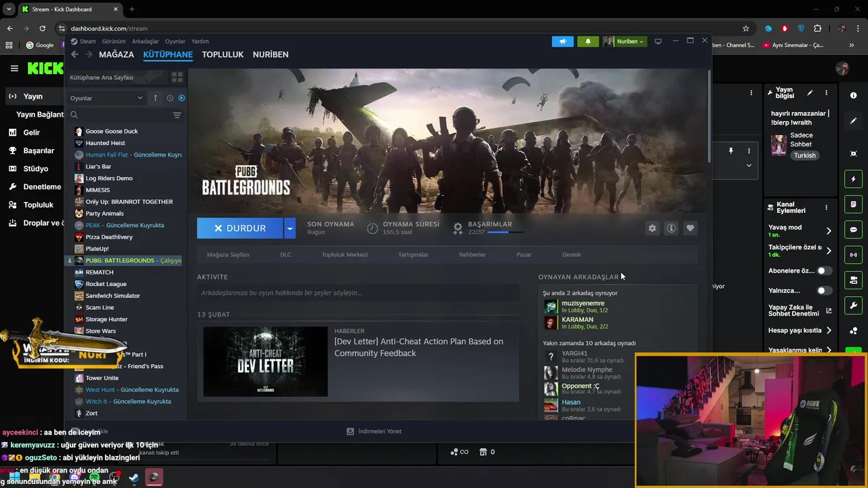Open İndirmeleri Yönet downloads link
This screenshot has height=488, width=868.
[x=374, y=431]
